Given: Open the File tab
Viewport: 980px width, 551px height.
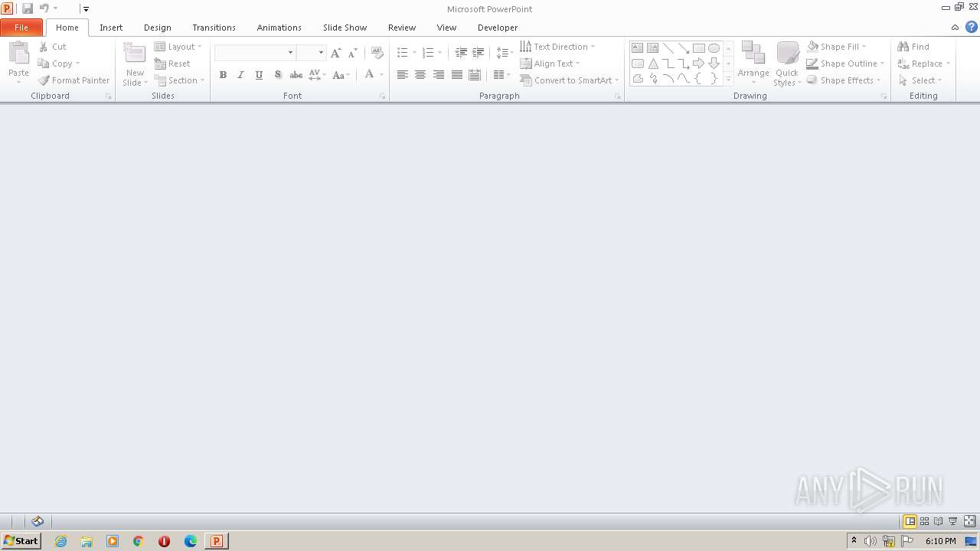Looking at the screenshot, I should click(21, 28).
